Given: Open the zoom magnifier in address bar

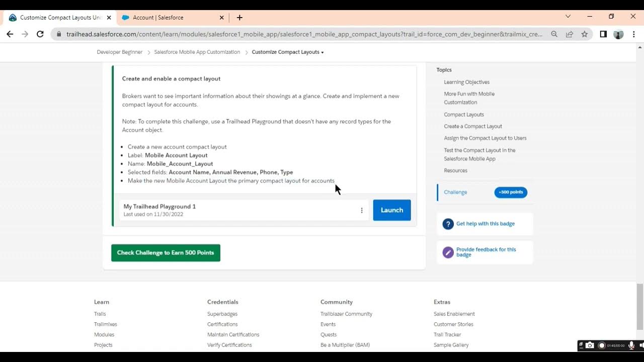Looking at the screenshot, I should 554,34.
